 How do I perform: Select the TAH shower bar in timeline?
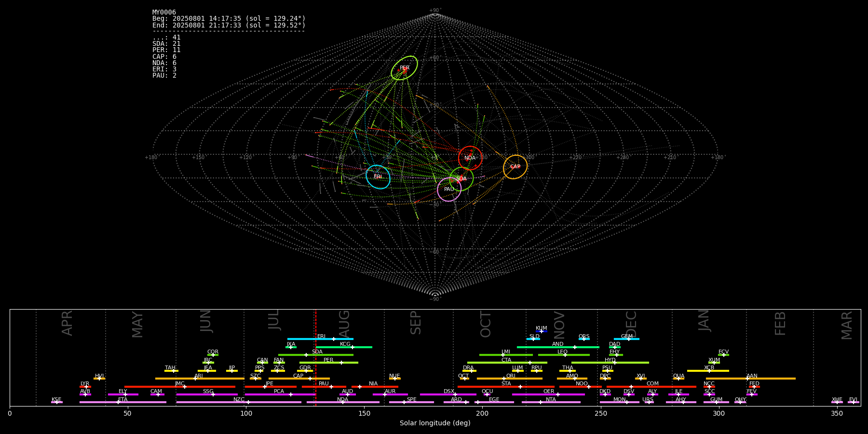pos(171,371)
